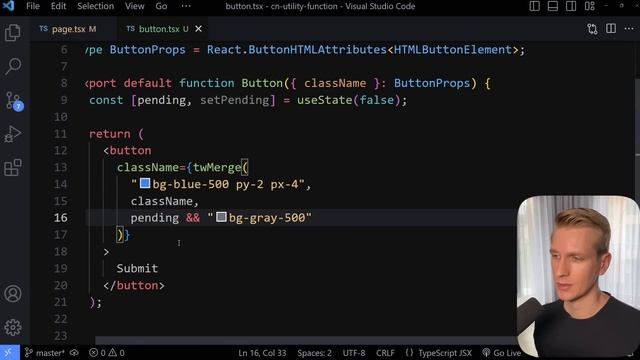640x360 pixels.
Task: Open the Selection menu
Action: (x=96, y=6)
